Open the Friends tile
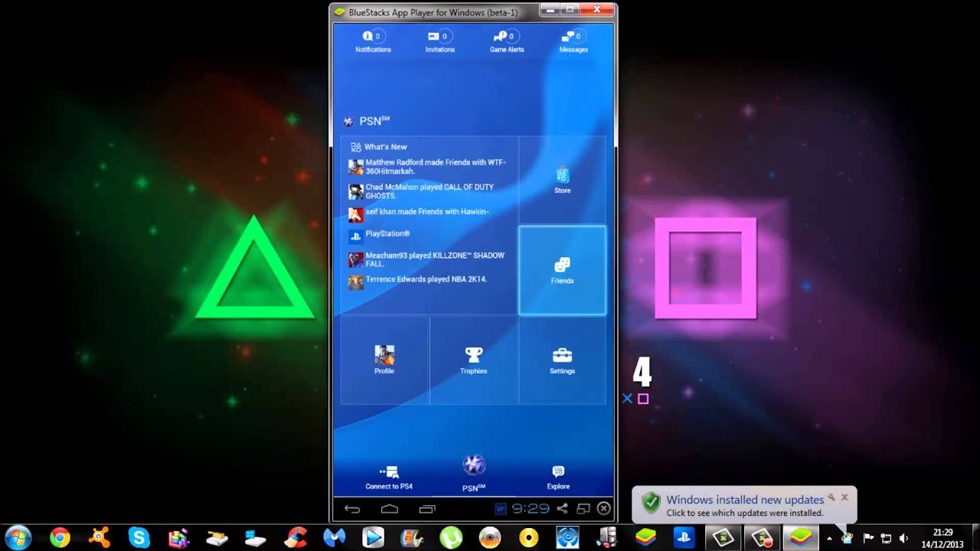This screenshot has width=980, height=551. (x=562, y=270)
